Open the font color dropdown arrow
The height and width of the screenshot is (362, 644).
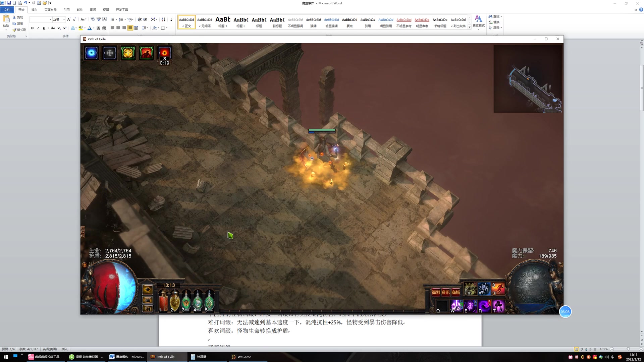click(x=94, y=28)
